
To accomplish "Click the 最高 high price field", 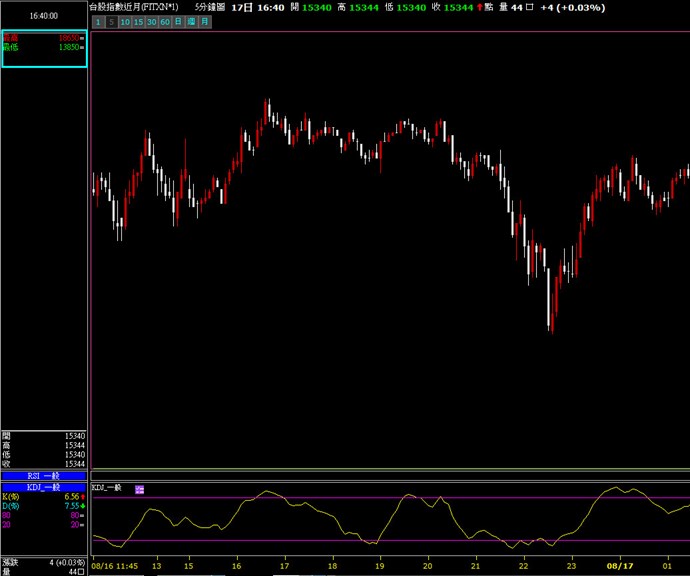I will (44, 37).
